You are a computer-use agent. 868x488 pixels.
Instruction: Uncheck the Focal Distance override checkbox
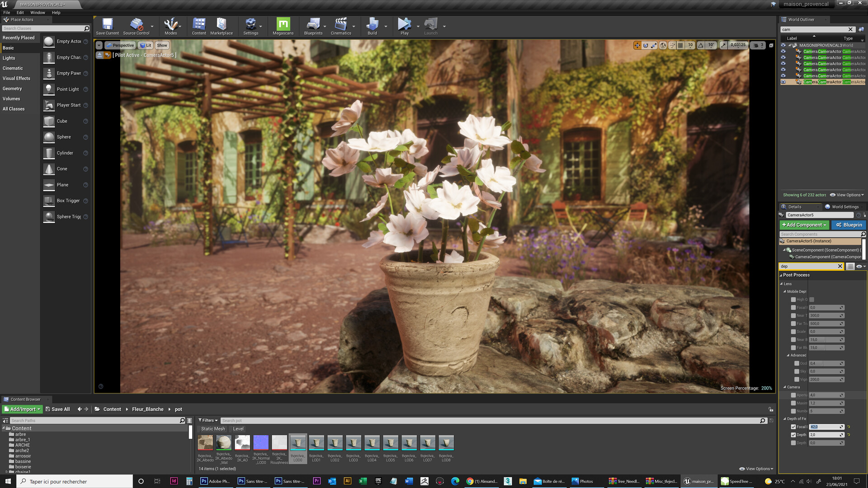click(793, 427)
